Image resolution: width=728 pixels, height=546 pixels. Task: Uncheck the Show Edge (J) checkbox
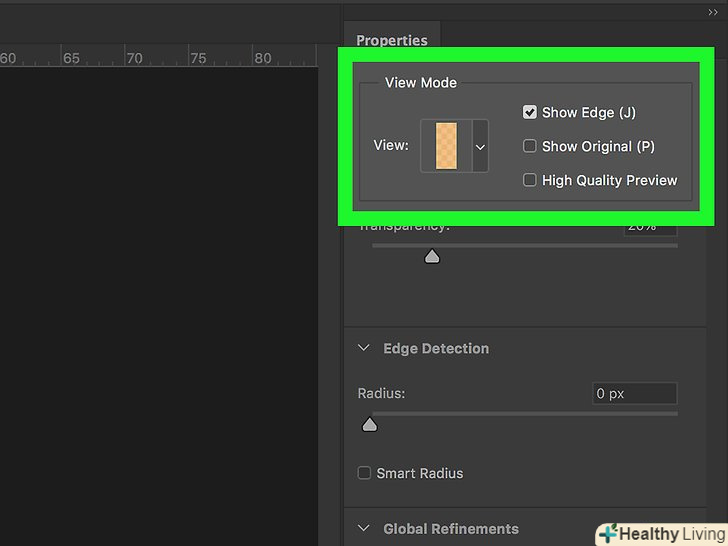[530, 113]
